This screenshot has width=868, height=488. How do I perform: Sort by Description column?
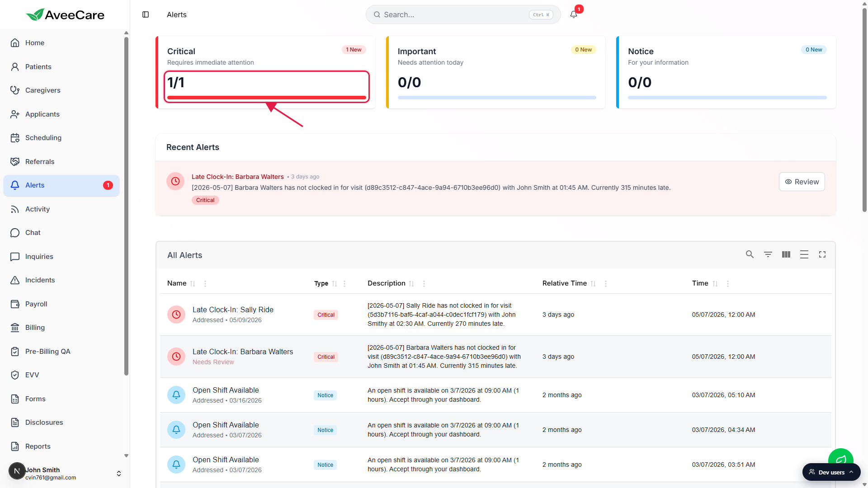point(411,284)
